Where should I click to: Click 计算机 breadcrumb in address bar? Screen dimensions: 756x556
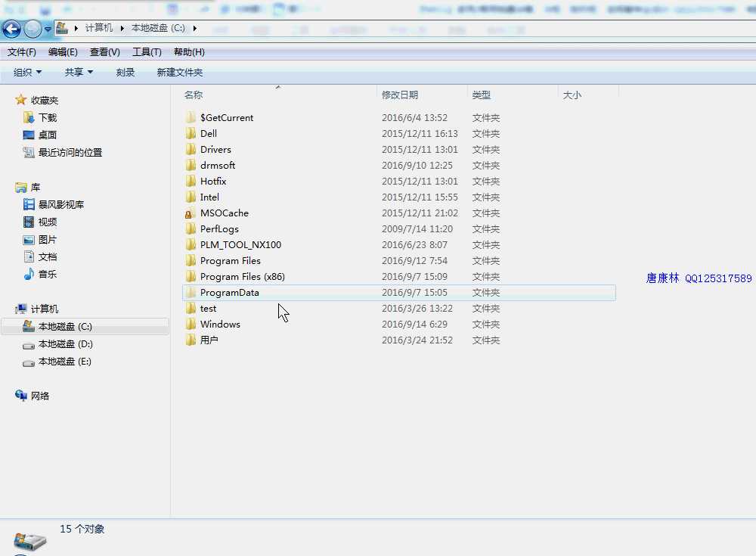pyautogui.click(x=99, y=28)
